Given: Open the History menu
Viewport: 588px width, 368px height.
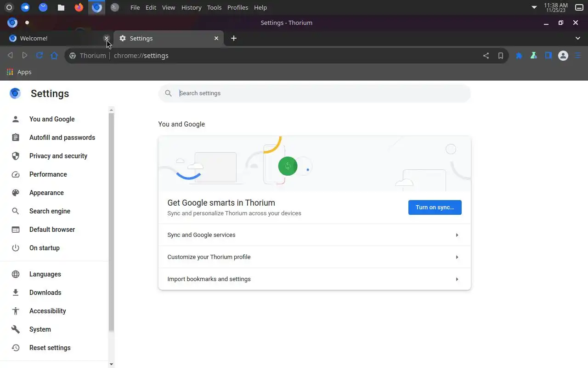Looking at the screenshot, I should tap(191, 7).
